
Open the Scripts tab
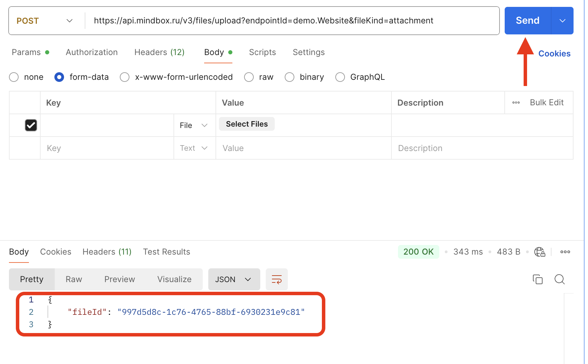click(262, 52)
